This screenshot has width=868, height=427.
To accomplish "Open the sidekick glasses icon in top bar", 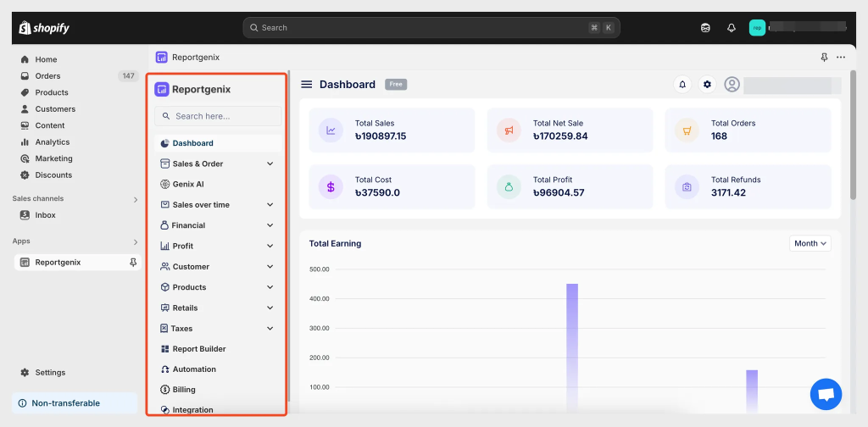I will pyautogui.click(x=705, y=28).
